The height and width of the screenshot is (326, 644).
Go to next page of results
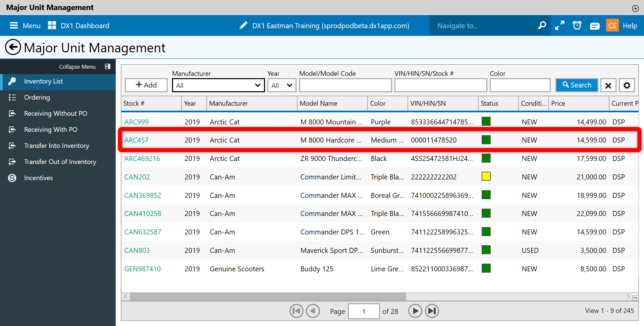pos(415,311)
